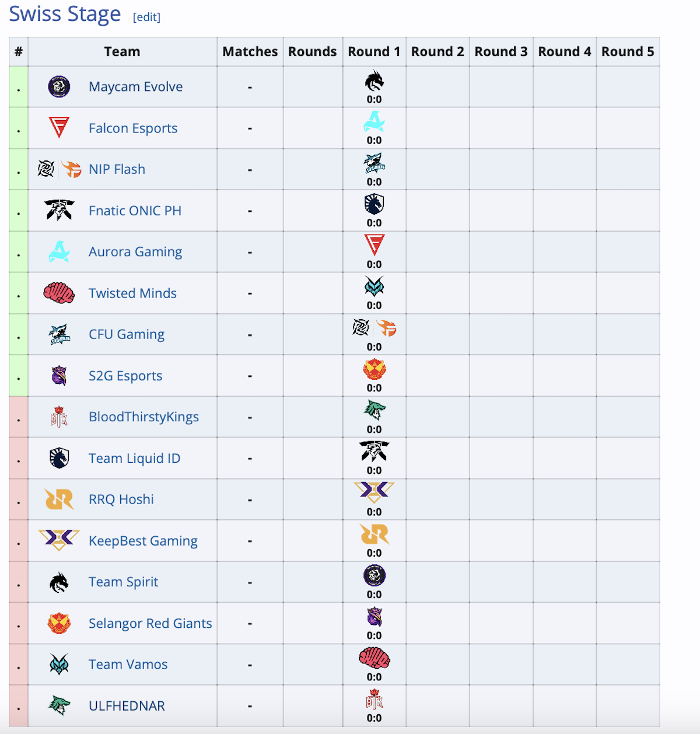Click the Team Liquid ID horse logo
The width and height of the screenshot is (700, 734).
pos(58,458)
